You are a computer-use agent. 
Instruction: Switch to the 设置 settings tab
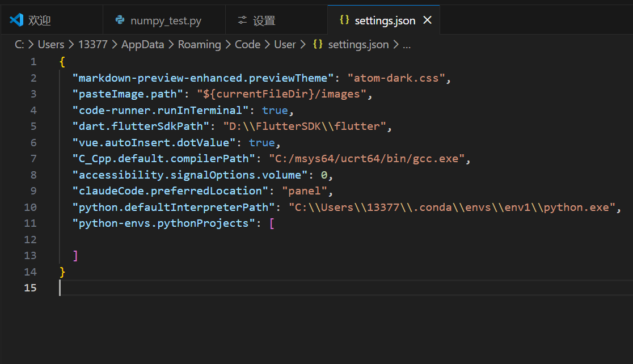[276, 20]
